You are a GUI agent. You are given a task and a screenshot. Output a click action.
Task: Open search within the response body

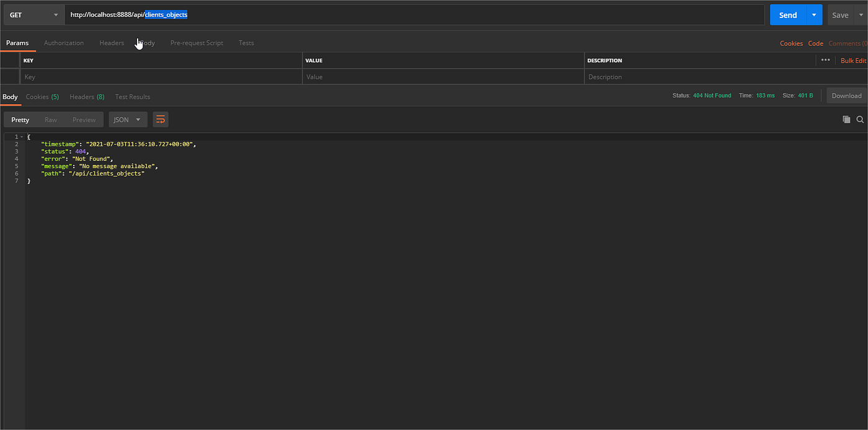[x=860, y=119]
